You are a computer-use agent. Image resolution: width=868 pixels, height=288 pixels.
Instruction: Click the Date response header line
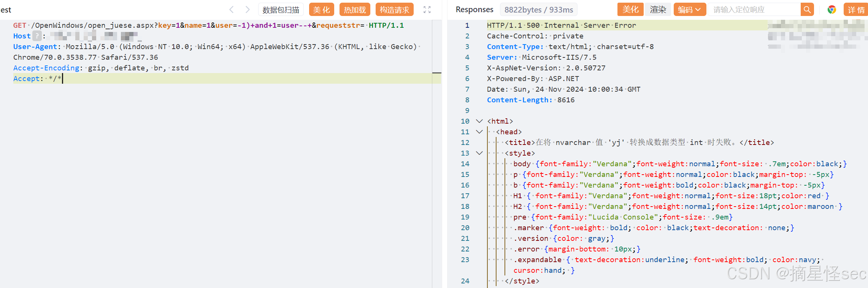pyautogui.click(x=563, y=89)
